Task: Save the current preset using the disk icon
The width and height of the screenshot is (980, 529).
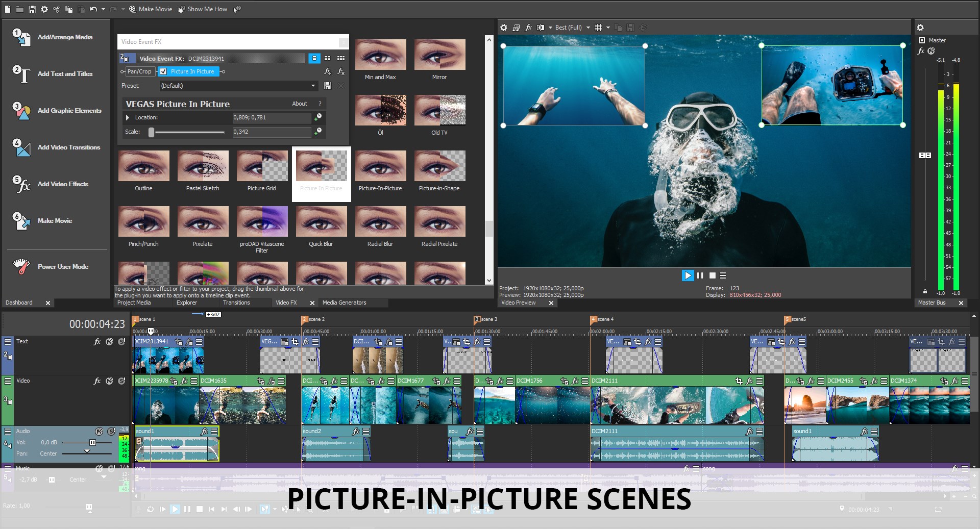Action: pyautogui.click(x=328, y=86)
